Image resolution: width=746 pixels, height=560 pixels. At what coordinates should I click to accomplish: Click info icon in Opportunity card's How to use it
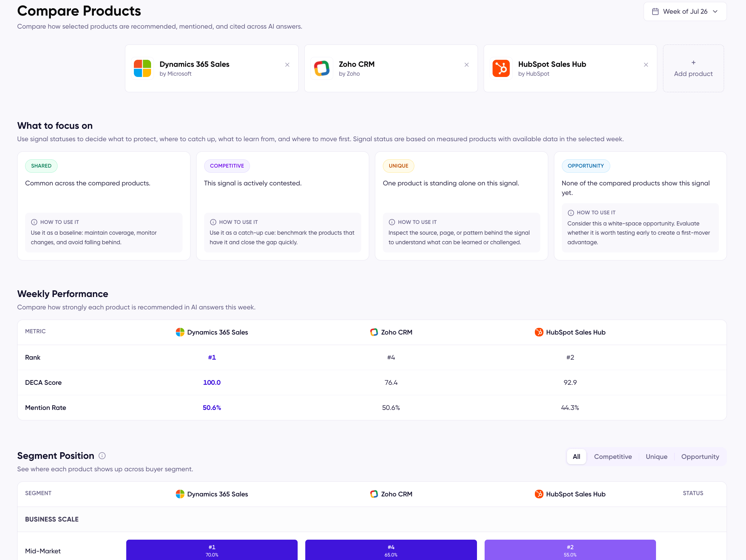[x=570, y=212]
